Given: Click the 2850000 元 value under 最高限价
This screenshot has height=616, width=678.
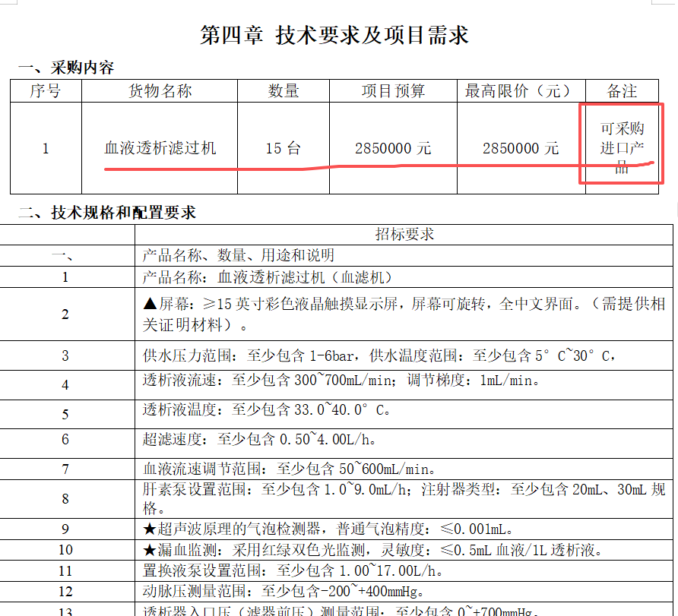Looking at the screenshot, I should [x=520, y=148].
